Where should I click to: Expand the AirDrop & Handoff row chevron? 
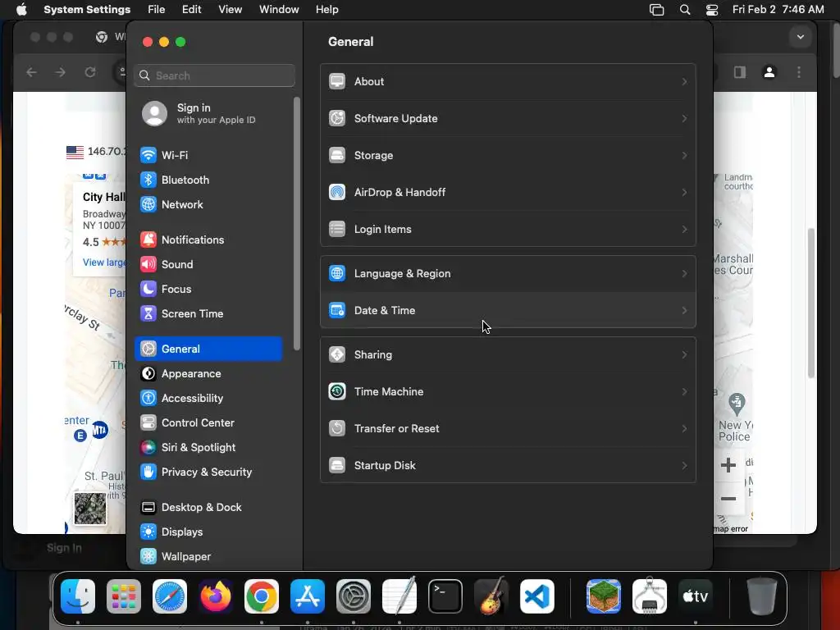[x=684, y=192]
